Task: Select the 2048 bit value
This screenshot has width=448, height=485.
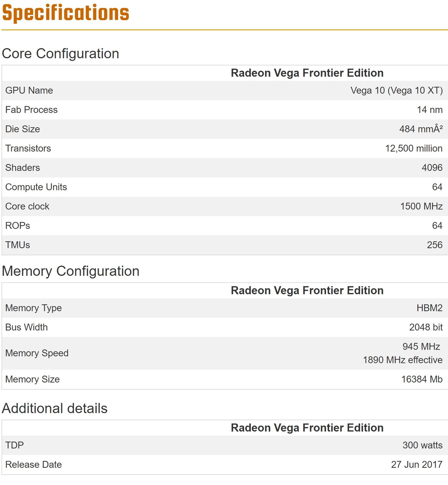Action: click(x=426, y=327)
